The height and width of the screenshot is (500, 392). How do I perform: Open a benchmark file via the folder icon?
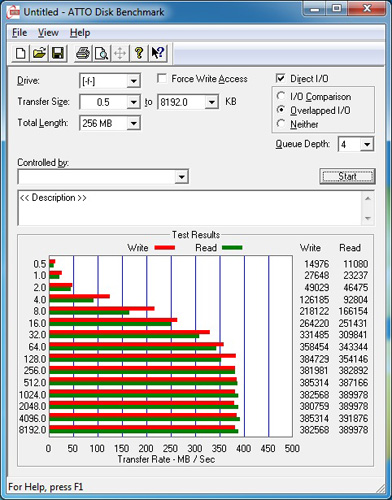pyautogui.click(x=39, y=53)
